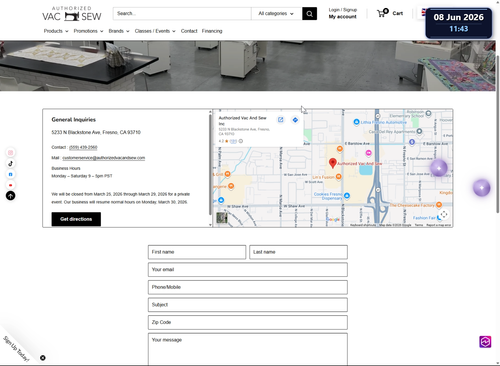Click the Zip Code field

click(248, 322)
